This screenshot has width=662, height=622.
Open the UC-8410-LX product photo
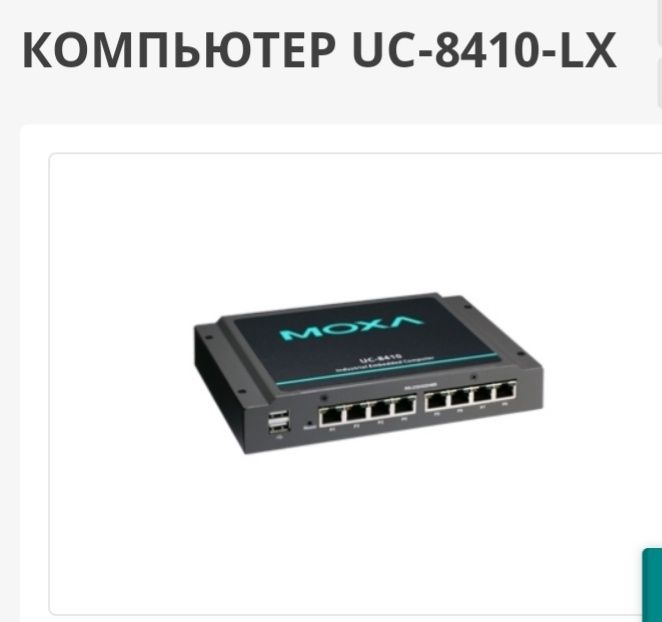(x=367, y=374)
